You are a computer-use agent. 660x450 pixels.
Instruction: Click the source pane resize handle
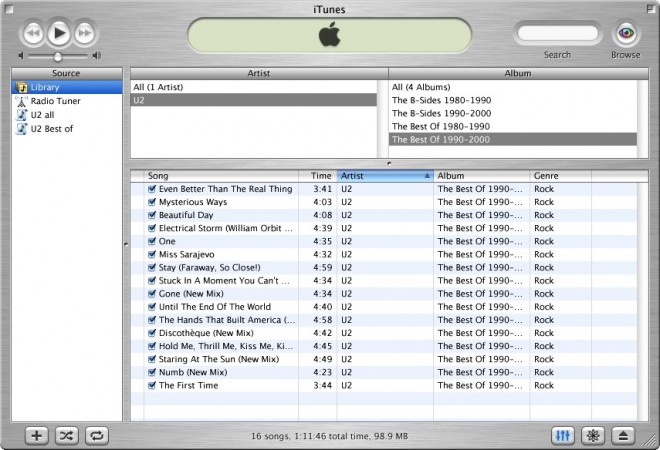(x=125, y=243)
